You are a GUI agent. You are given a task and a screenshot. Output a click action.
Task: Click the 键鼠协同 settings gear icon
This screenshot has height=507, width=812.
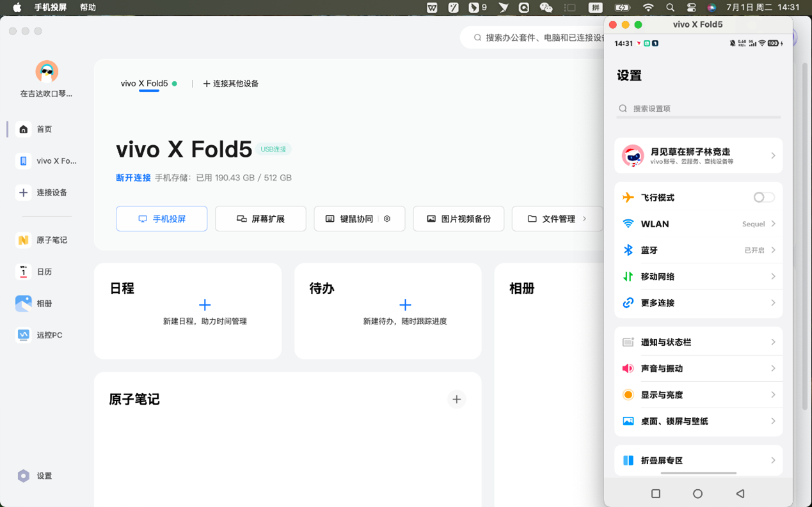pos(387,219)
